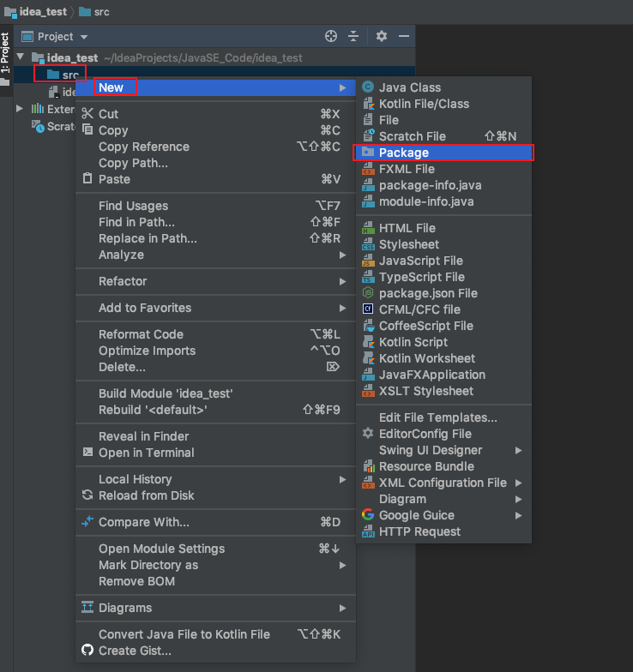Select Convert Java File to Kotlin File

tap(215, 634)
